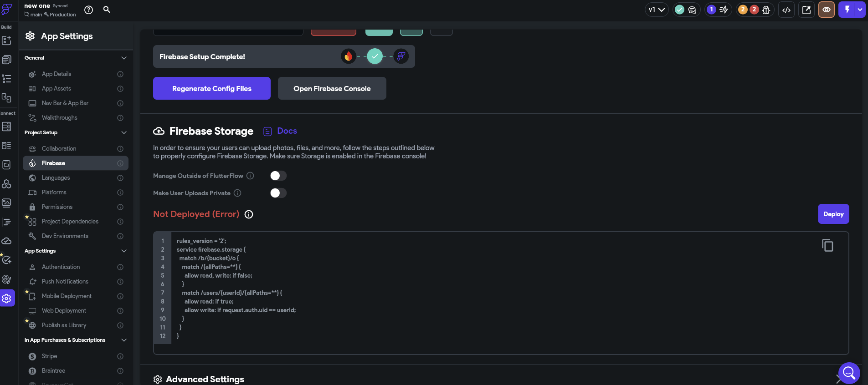Click info icon beside Not Deployed (Error)

click(x=249, y=214)
